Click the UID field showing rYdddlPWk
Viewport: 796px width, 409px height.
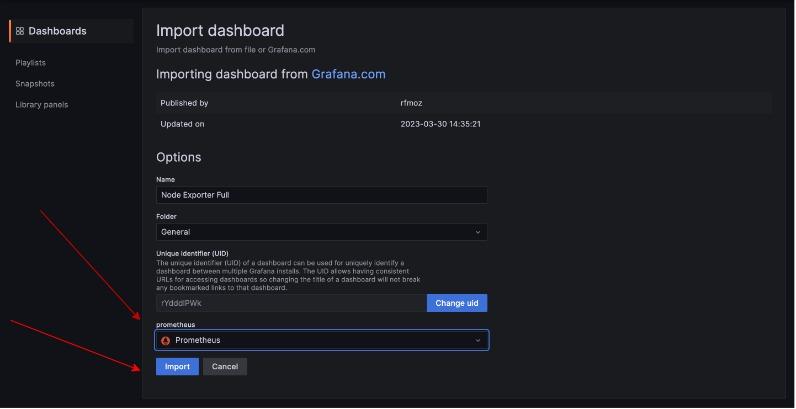coord(290,303)
